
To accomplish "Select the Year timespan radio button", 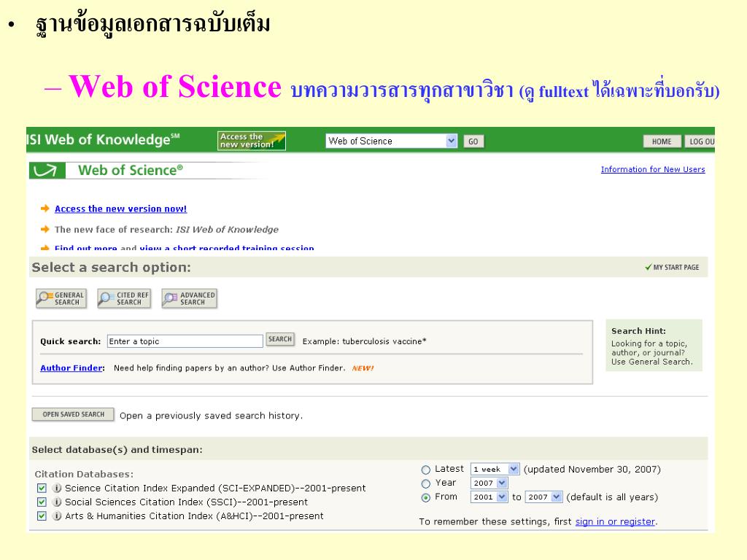I will pyautogui.click(x=426, y=484).
